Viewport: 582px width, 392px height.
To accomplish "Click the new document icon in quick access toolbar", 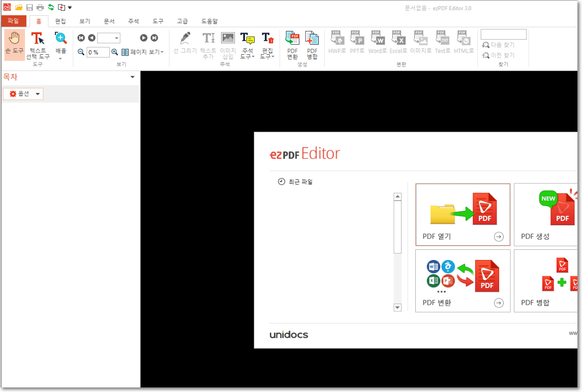I will pyautogui.click(x=61, y=8).
